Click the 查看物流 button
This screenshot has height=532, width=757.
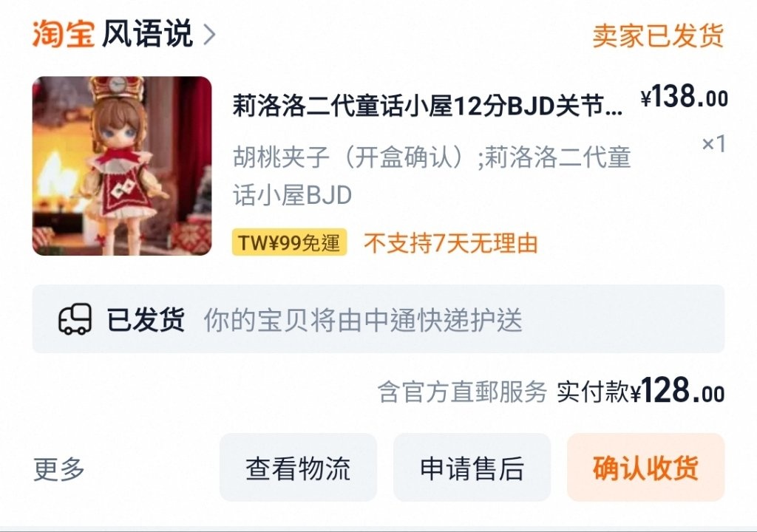[298, 467]
